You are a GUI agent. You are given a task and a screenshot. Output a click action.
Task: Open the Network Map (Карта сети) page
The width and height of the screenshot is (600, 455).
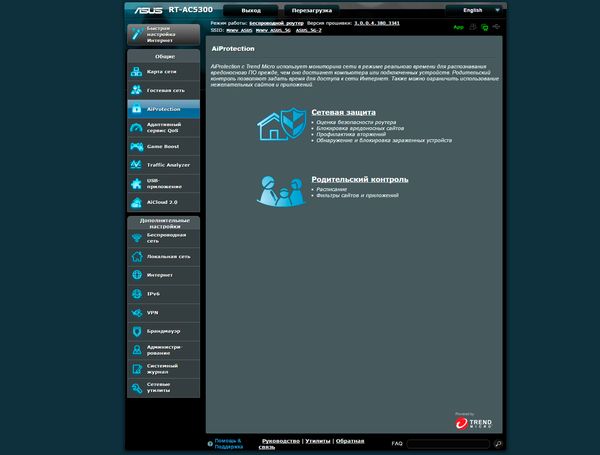(163, 72)
